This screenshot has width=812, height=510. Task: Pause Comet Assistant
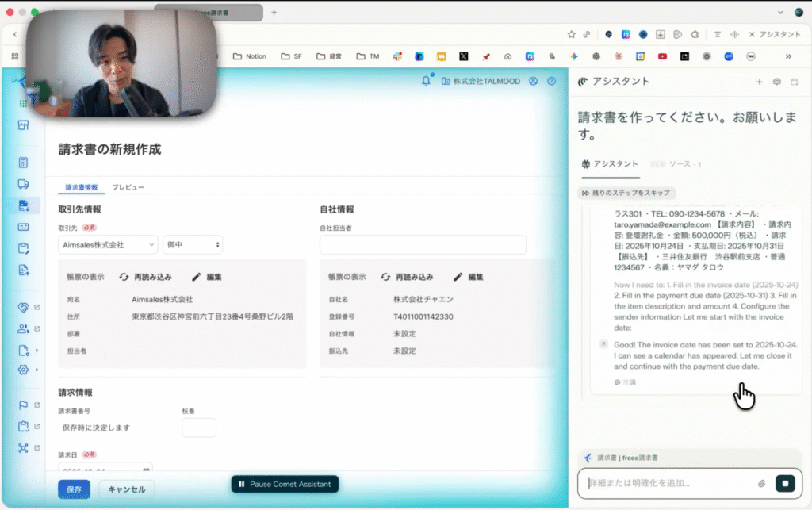pyautogui.click(x=285, y=484)
